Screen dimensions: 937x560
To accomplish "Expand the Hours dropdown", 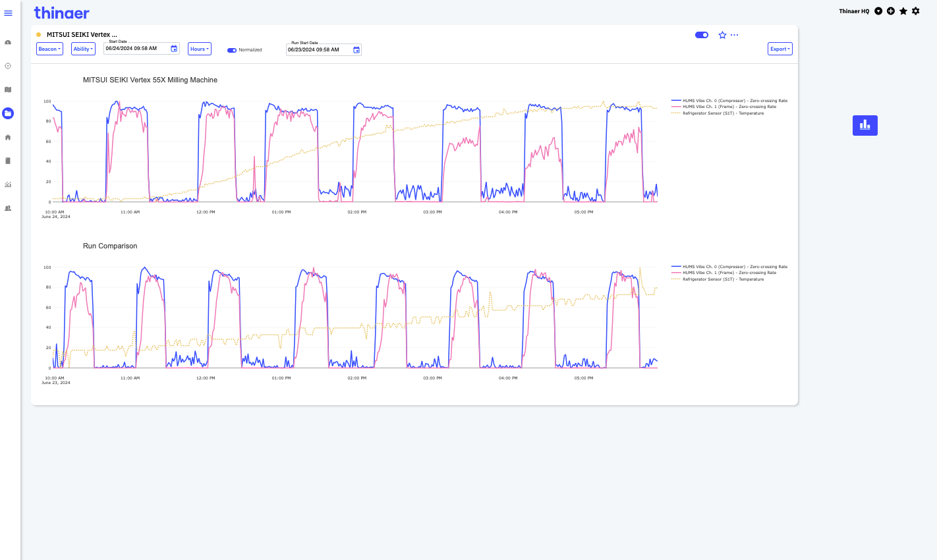I will point(200,49).
